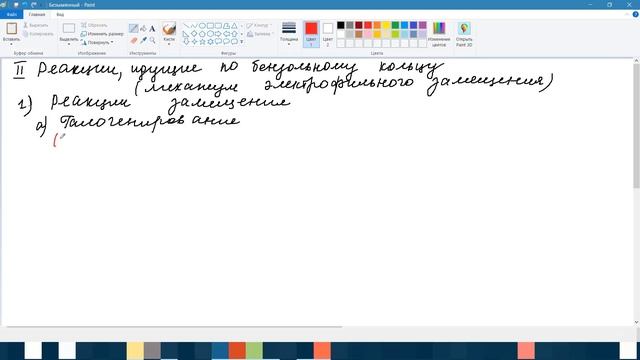The height and width of the screenshot is (360, 640).
Task: Choose the Oval callout shape
Action: [x=226, y=42]
